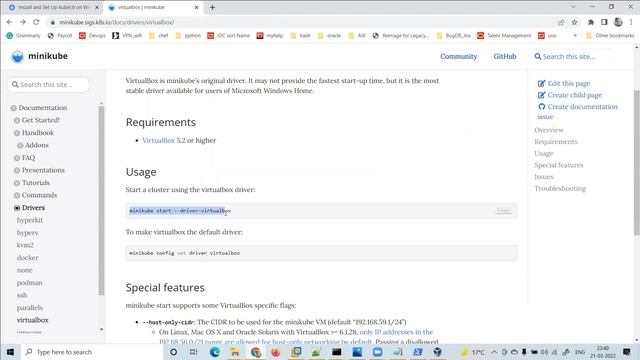The height and width of the screenshot is (360, 640).
Task: Open Cortana circle icon in taskbar
Action: (173, 352)
